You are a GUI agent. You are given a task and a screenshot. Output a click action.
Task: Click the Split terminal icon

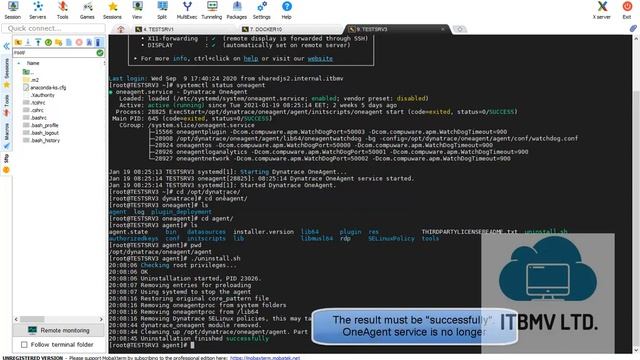click(162, 10)
